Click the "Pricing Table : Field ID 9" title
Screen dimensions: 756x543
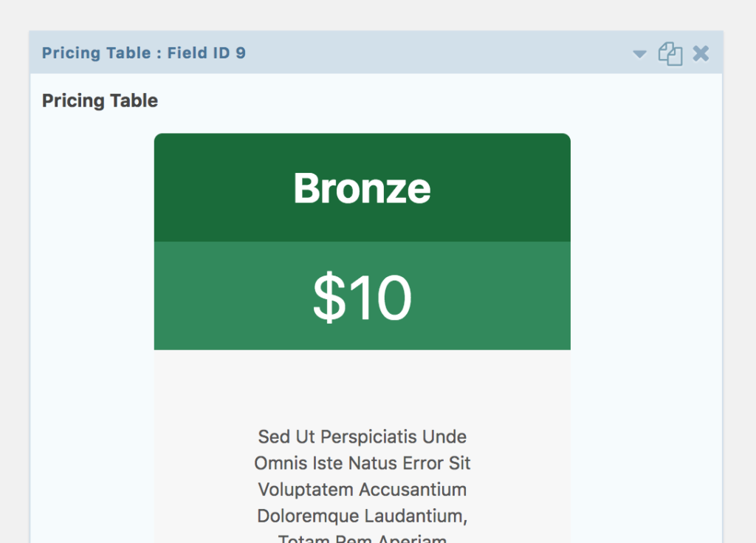click(x=144, y=52)
